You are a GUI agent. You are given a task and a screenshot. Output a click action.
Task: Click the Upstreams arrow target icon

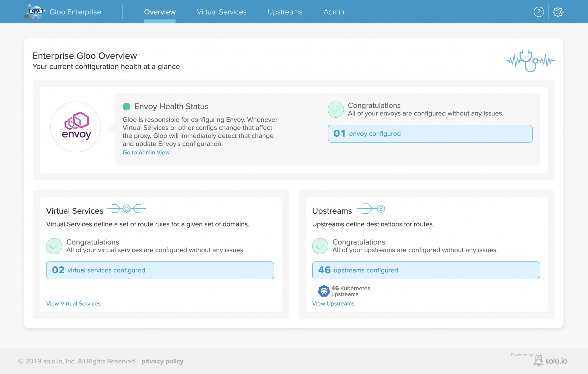pos(371,209)
